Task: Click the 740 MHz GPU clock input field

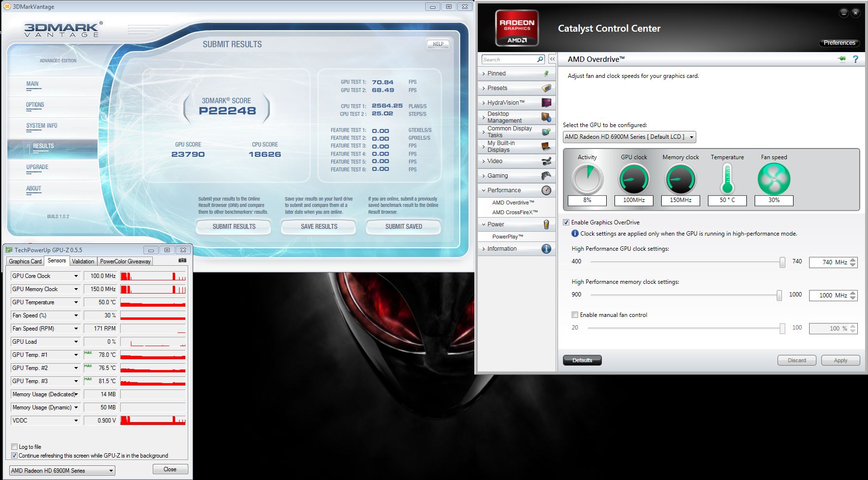Action: coord(829,262)
